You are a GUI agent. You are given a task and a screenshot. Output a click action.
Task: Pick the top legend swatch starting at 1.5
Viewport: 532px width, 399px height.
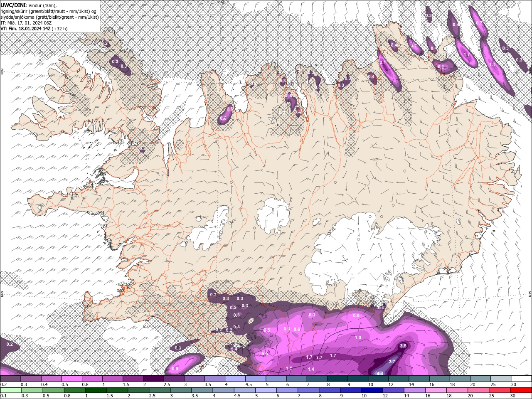pos(133,379)
